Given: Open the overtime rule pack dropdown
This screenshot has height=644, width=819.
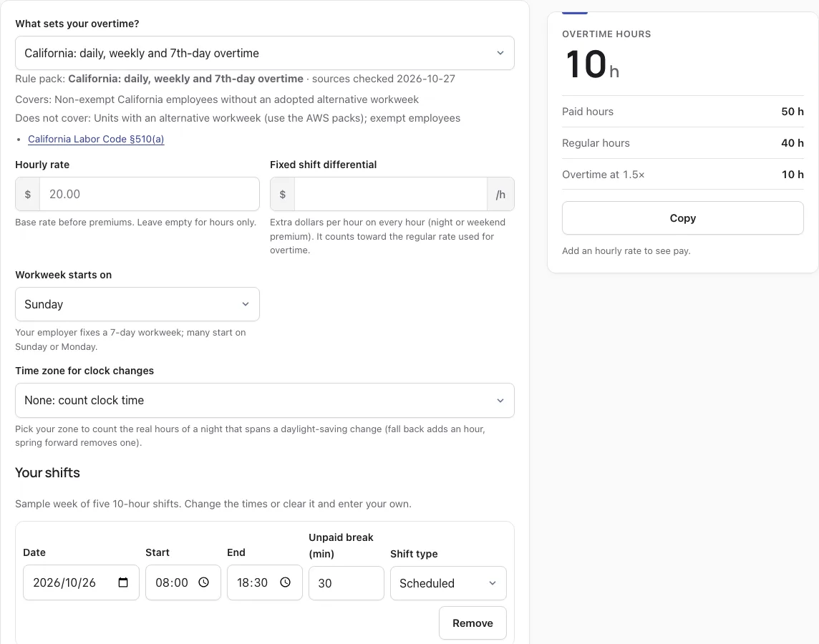Looking at the screenshot, I should tap(265, 53).
